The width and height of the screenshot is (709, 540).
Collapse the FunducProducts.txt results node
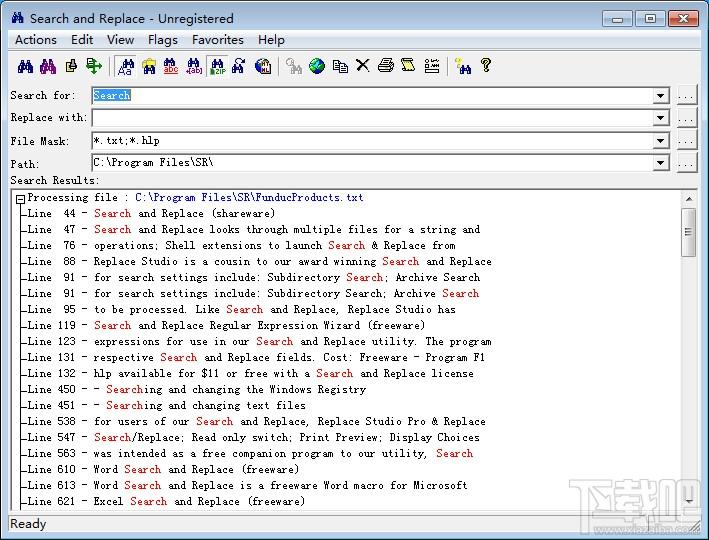[20, 199]
